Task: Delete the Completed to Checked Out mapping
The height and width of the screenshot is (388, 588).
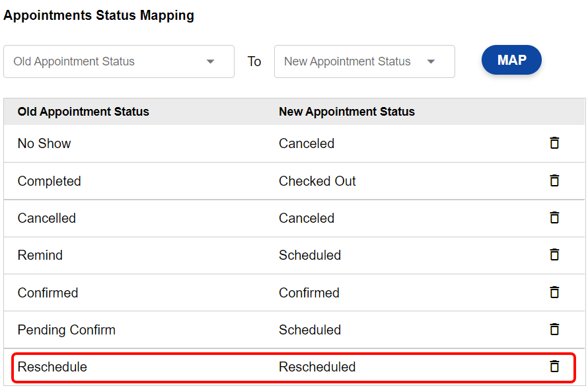Action: [554, 181]
